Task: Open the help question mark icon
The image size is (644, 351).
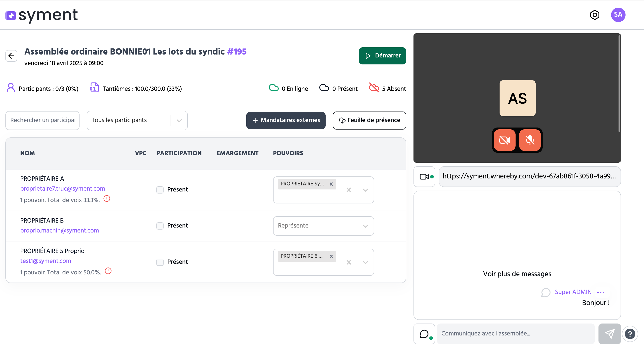Action: pos(630,334)
